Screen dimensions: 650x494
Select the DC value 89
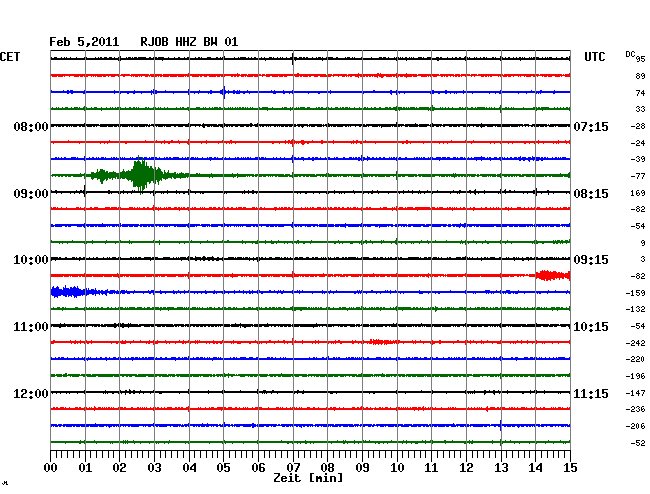pos(640,76)
